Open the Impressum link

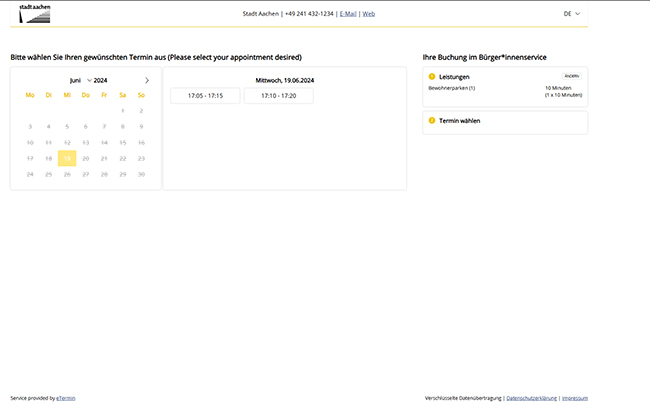[x=574, y=398]
